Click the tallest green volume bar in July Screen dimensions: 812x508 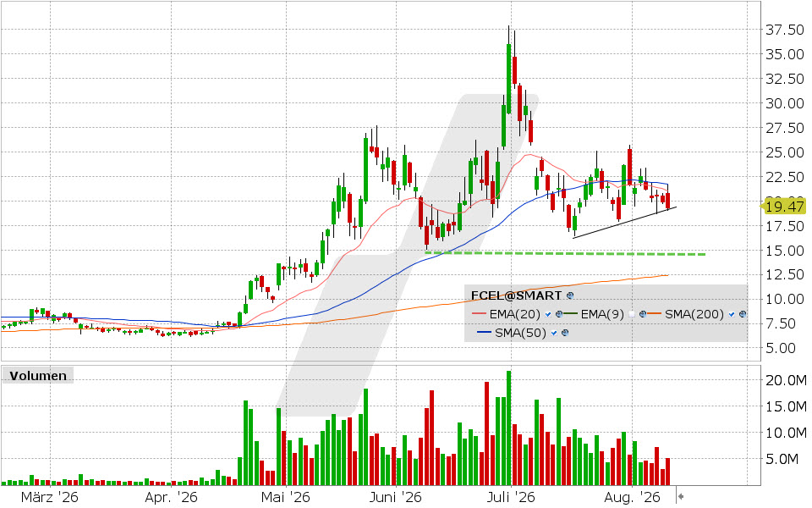pyautogui.click(x=508, y=428)
